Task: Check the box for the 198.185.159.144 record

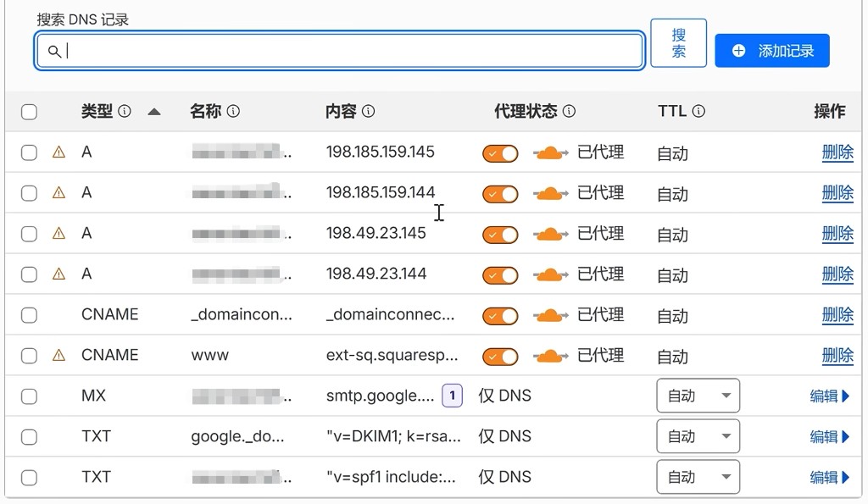Action: [30, 193]
